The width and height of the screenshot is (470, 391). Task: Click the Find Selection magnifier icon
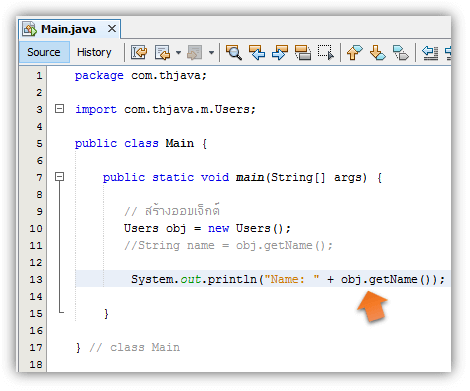234,53
